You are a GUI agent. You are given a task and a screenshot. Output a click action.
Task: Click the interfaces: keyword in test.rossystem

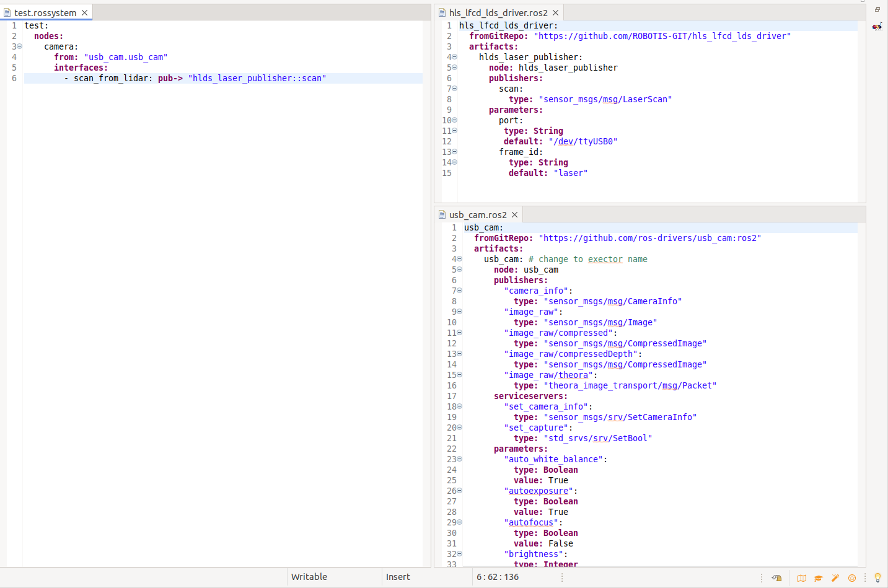click(x=81, y=68)
